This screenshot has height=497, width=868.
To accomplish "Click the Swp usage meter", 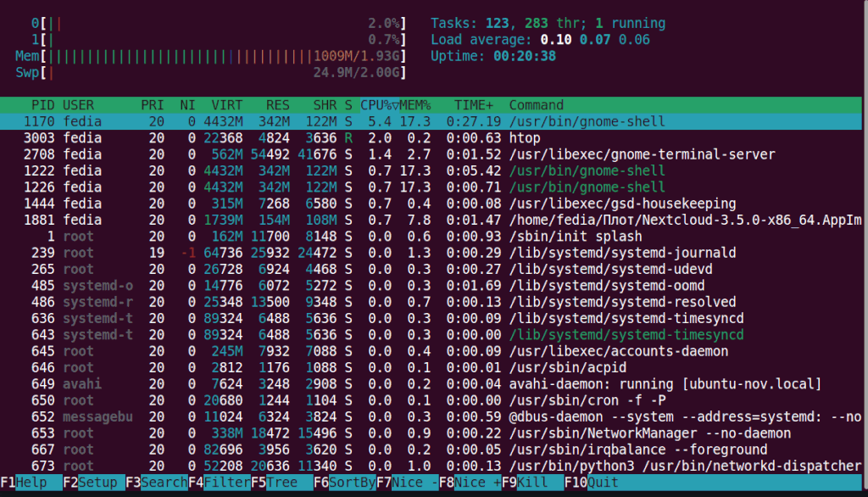I will point(211,73).
